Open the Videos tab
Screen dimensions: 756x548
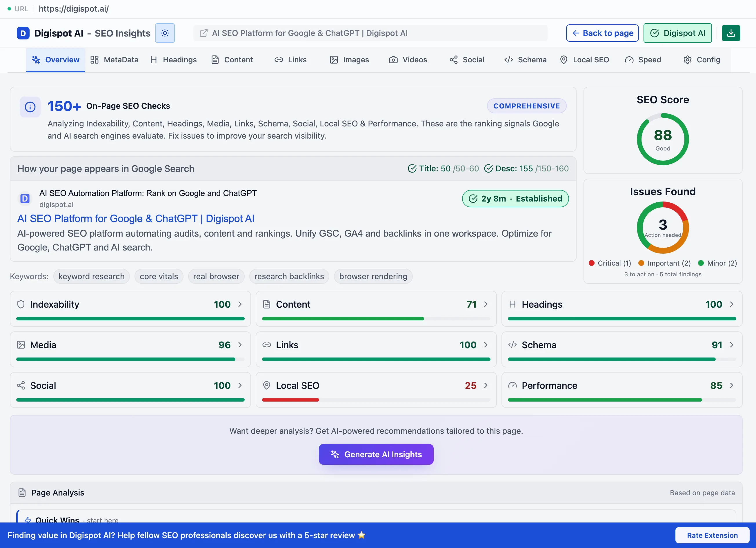pos(408,60)
